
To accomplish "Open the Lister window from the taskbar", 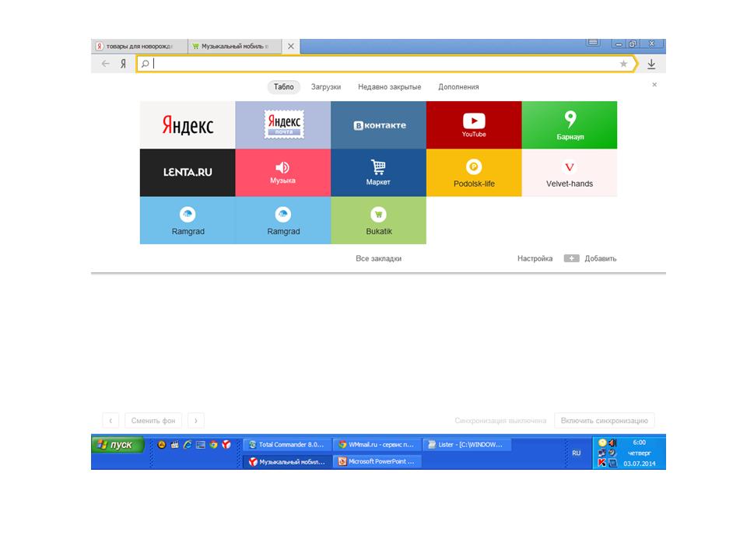I will [x=466, y=445].
